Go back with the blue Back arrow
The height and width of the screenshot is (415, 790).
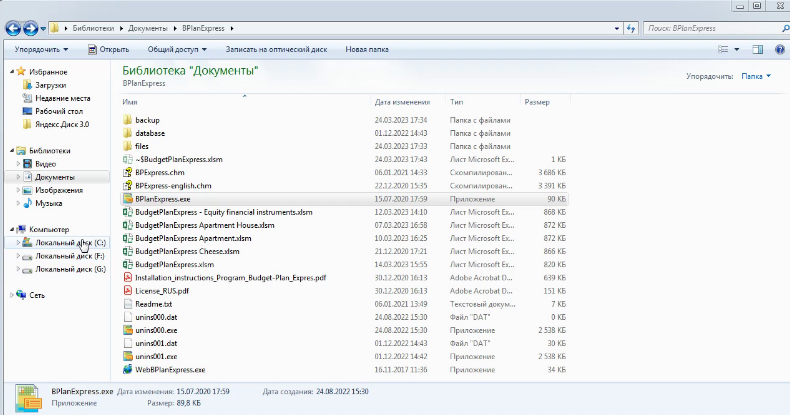pyautogui.click(x=13, y=28)
